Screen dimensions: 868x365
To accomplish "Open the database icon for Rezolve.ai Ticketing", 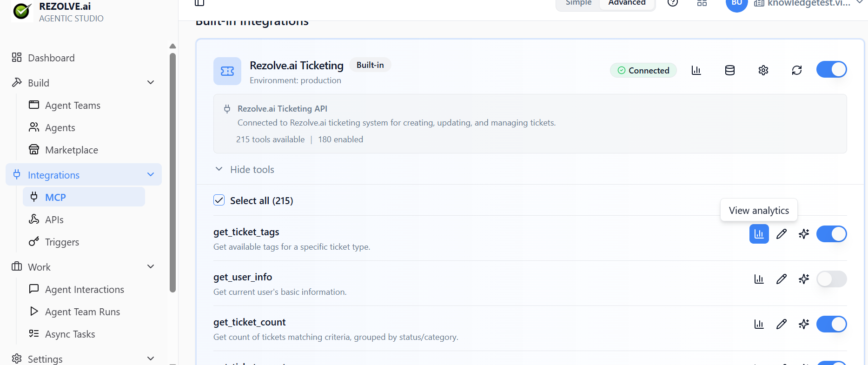I will click(730, 70).
